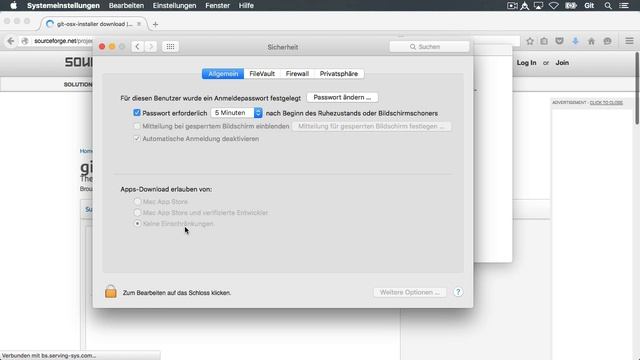Open Firefox downloads arrow icon
The height and width of the screenshot is (360, 640).
(x=575, y=41)
